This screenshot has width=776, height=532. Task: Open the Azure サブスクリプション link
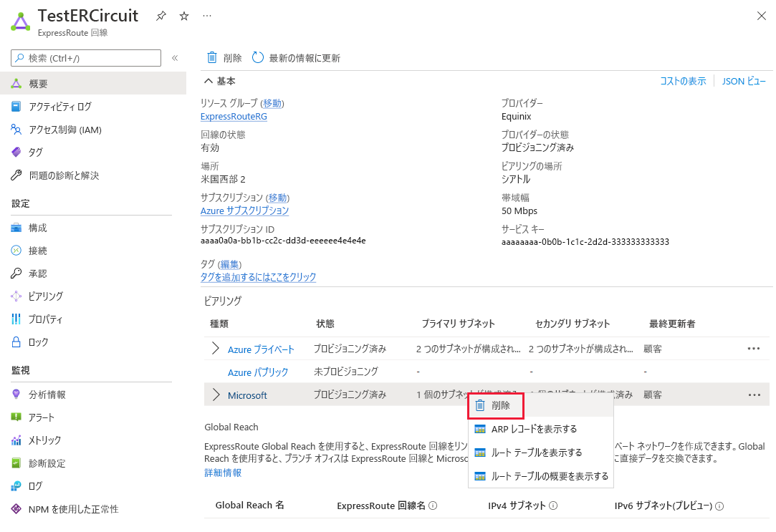244,211
